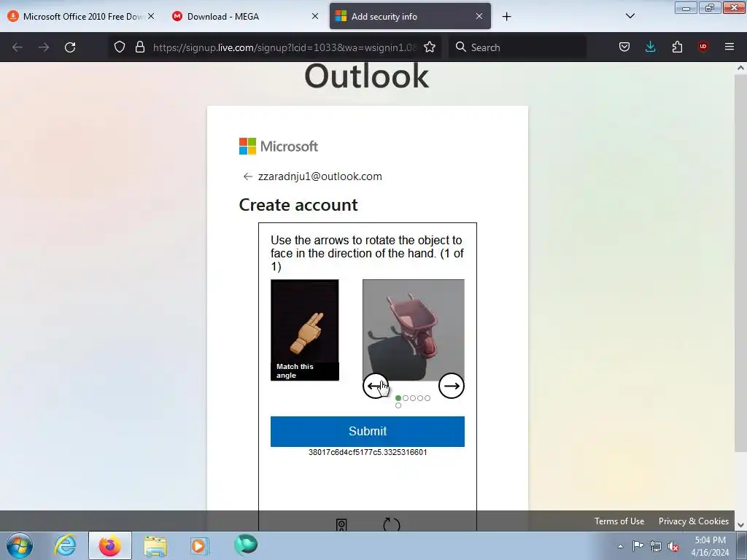Viewport: 747px width, 560px height.
Task: Open the Extensions puzzle icon
Action: 677,47
